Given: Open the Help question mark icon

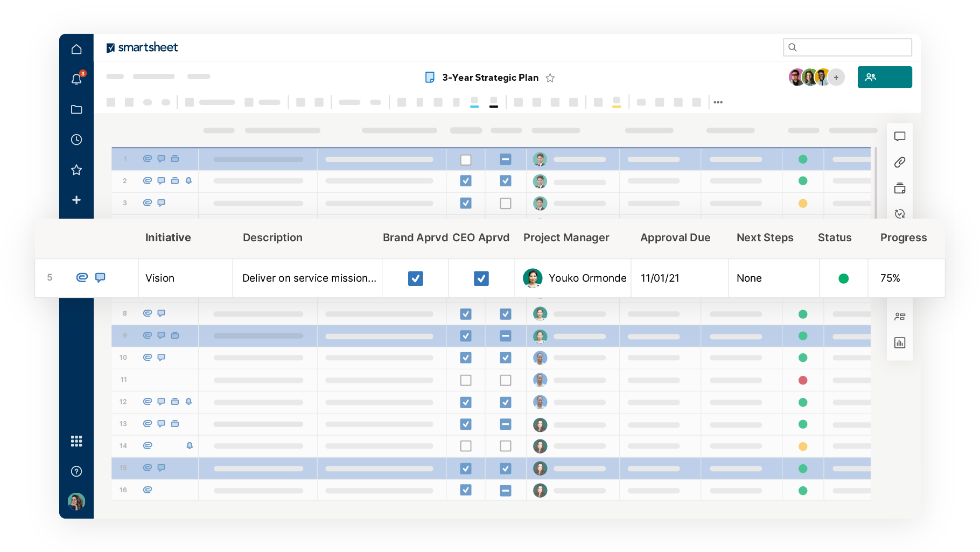Looking at the screenshot, I should (x=76, y=471).
